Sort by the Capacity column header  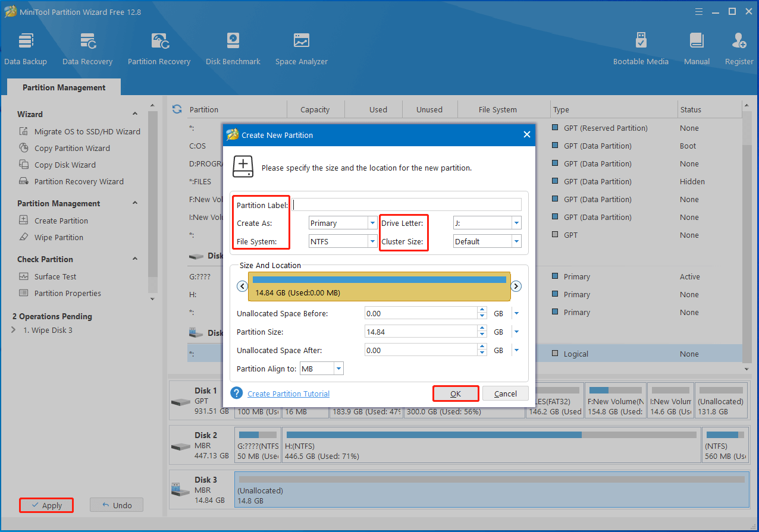(x=315, y=109)
